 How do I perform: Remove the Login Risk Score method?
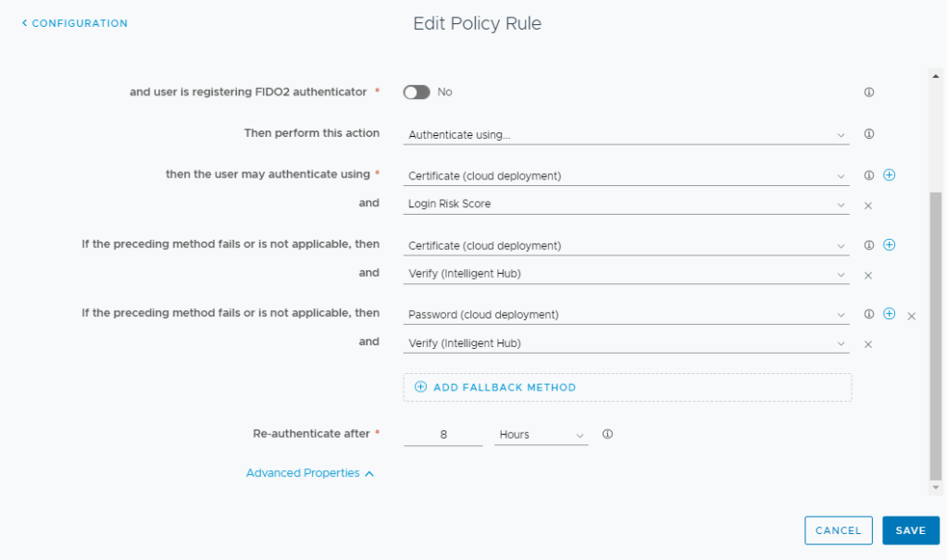(868, 205)
